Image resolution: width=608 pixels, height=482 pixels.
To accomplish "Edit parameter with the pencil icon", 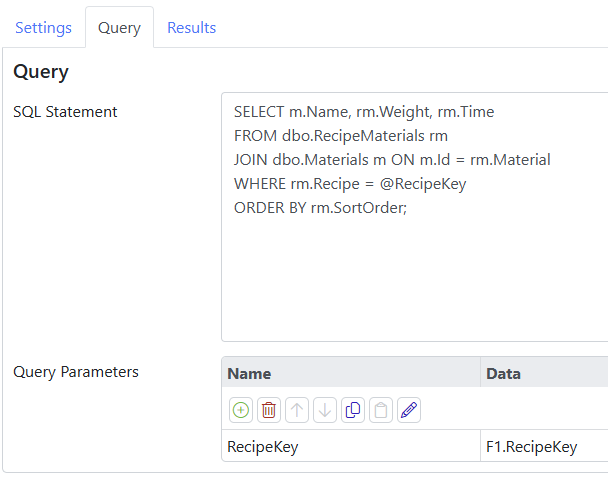I will coord(409,410).
